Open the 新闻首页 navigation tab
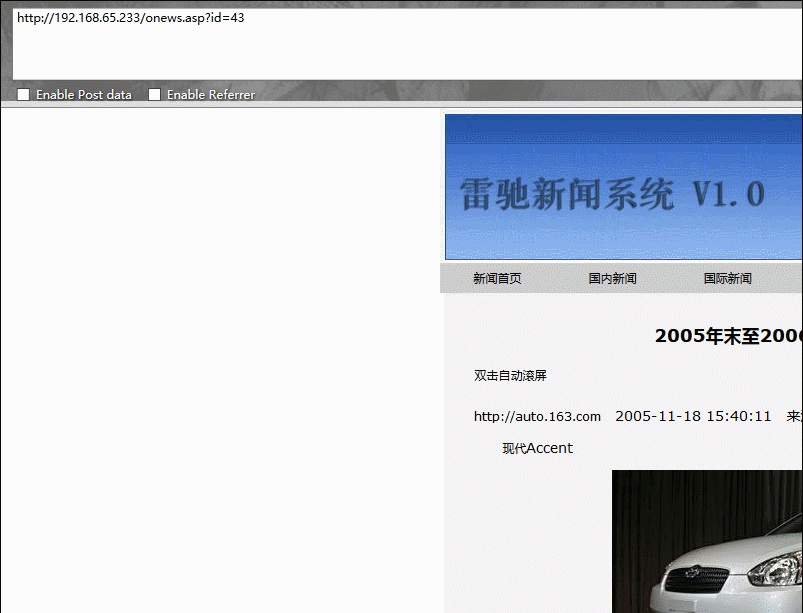803x613 pixels. coord(497,279)
